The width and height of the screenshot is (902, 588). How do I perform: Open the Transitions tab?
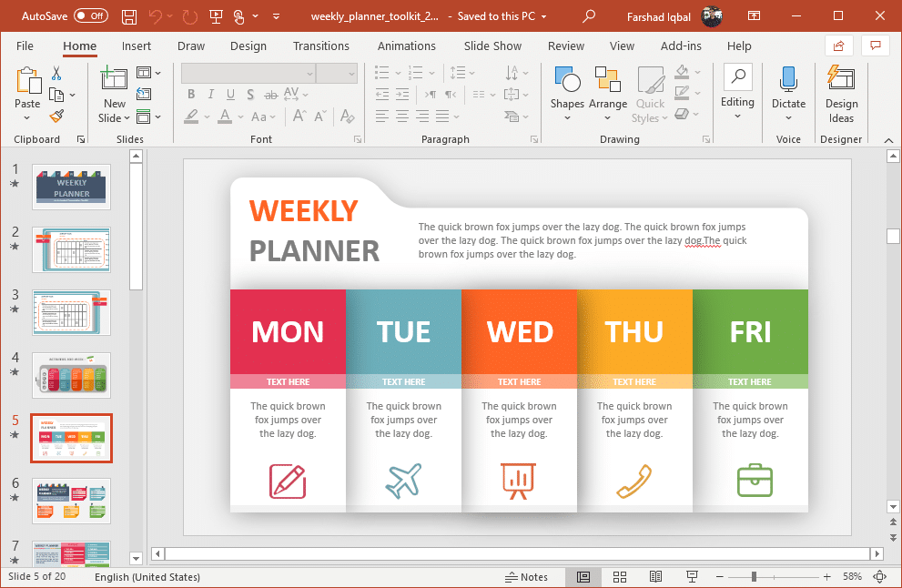pos(320,46)
